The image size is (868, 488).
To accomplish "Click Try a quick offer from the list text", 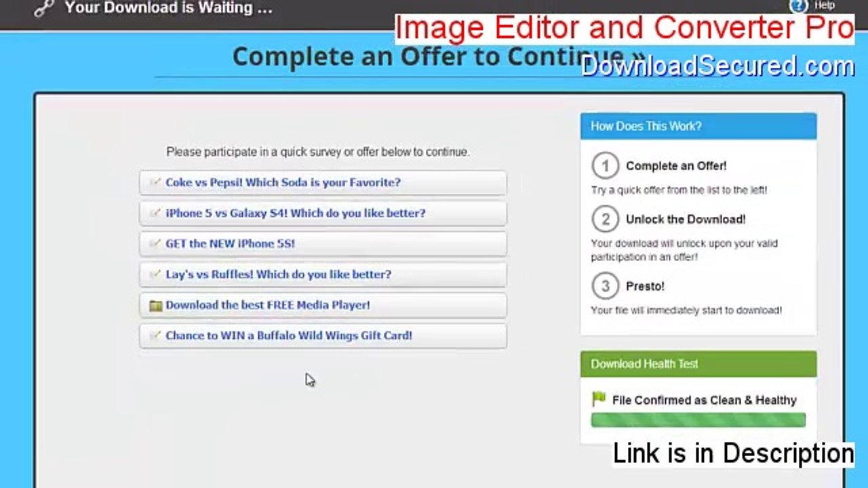I will pos(679,190).
